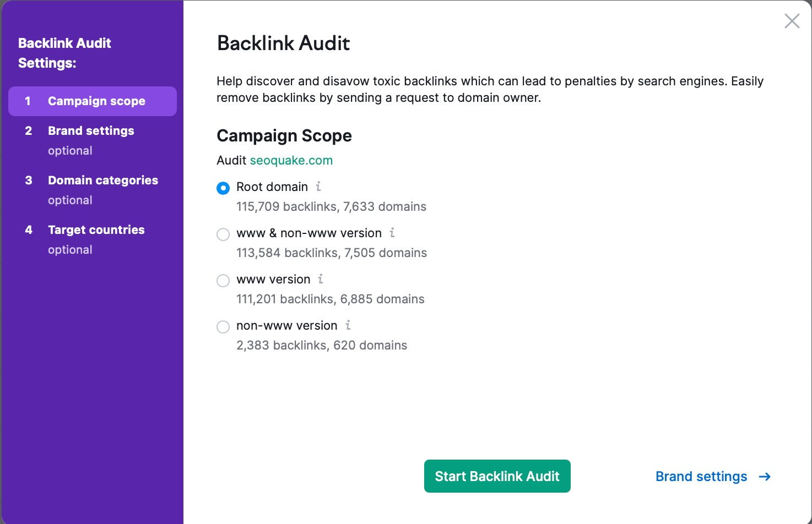Viewport: 812px width, 524px height.
Task: Open info tooltip for www & non-www version
Action: click(392, 233)
